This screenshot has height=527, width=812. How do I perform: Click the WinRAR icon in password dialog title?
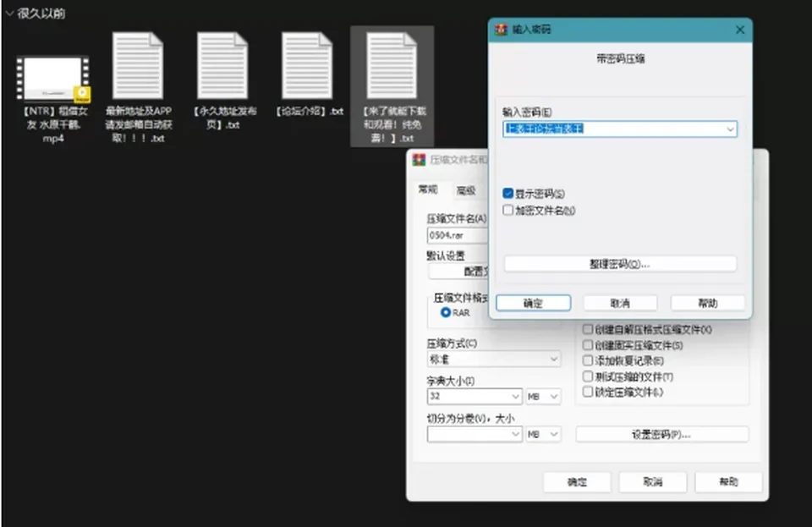(x=501, y=30)
